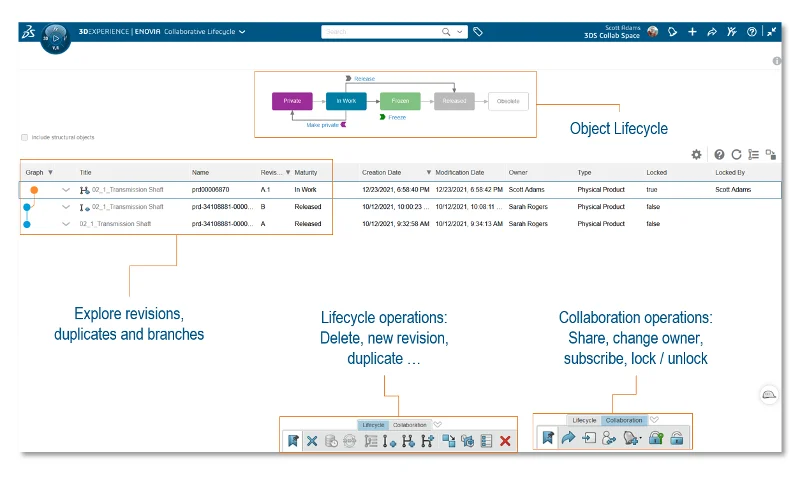This screenshot has width=800, height=484.
Task: Click the duplicate squares icon in the Lifecycle toolbar
Action: click(448, 441)
